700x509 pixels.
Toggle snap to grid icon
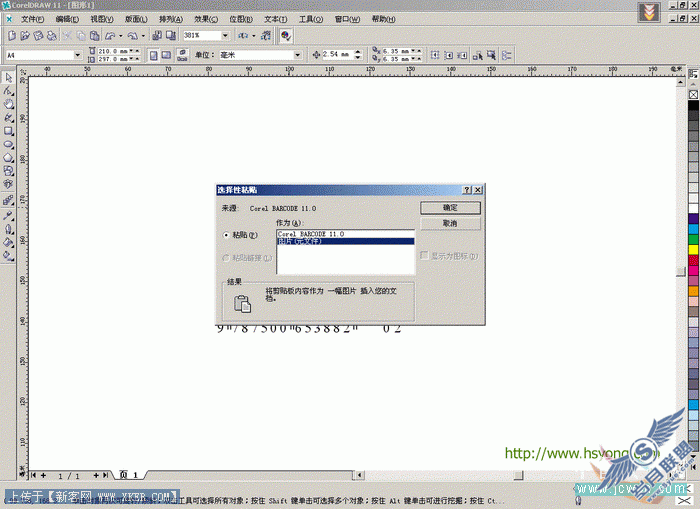tap(435, 55)
